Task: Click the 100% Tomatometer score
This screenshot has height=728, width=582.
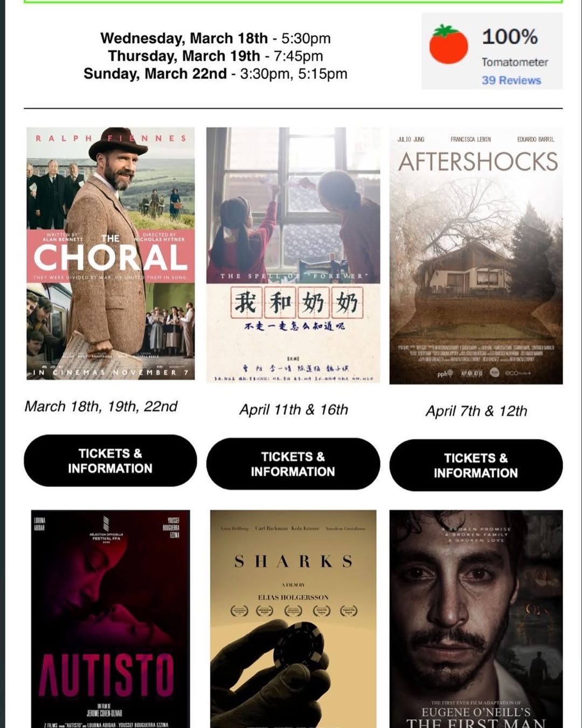Action: (x=510, y=37)
